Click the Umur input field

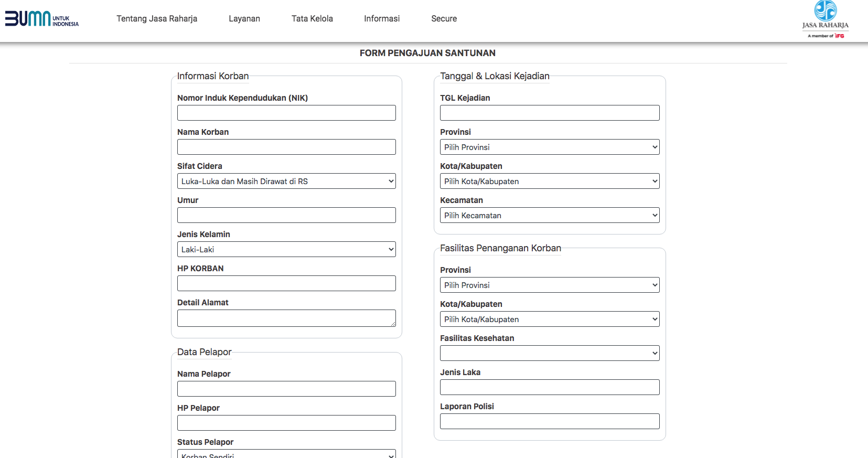pos(286,215)
